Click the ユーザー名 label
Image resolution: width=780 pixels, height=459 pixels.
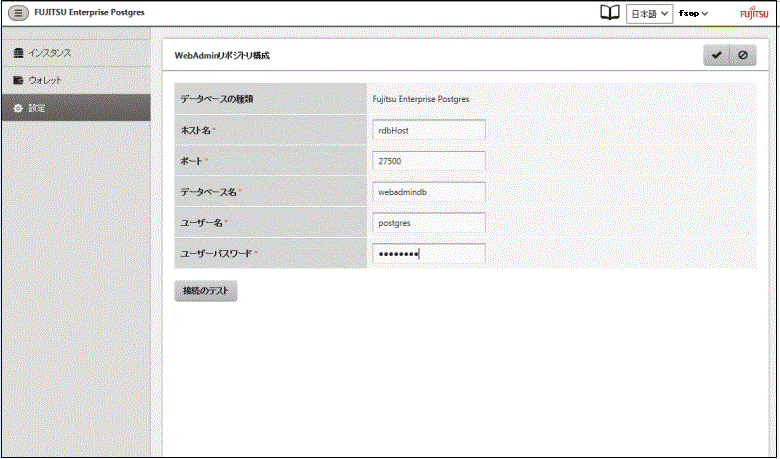201,223
